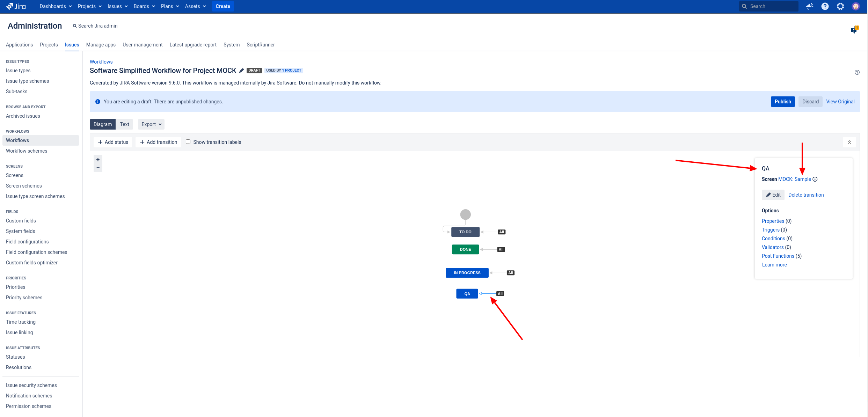This screenshot has width=868, height=417.
Task: Open the Dashboards dropdown menu
Action: [x=56, y=6]
